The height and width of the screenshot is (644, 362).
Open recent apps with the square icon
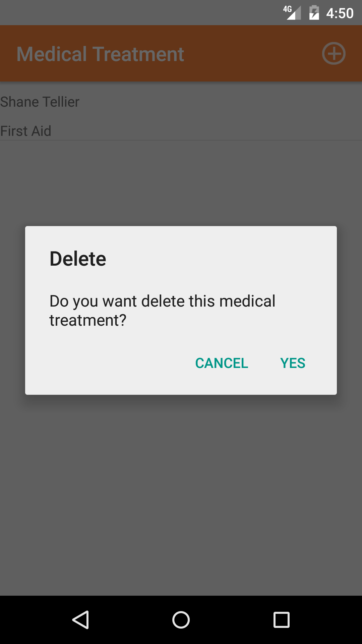point(282,620)
